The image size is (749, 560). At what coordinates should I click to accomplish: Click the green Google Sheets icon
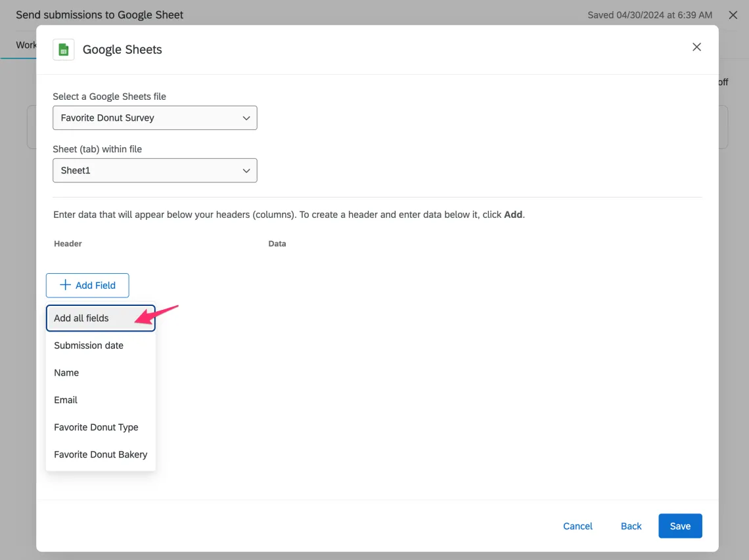(64, 50)
